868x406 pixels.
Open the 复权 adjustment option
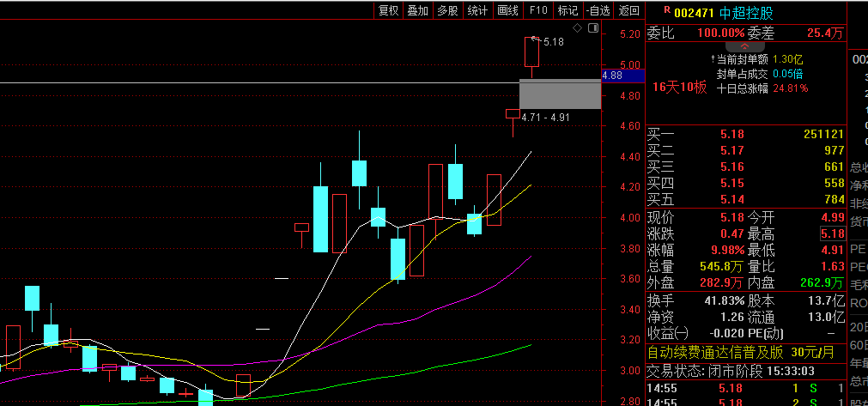[x=388, y=10]
